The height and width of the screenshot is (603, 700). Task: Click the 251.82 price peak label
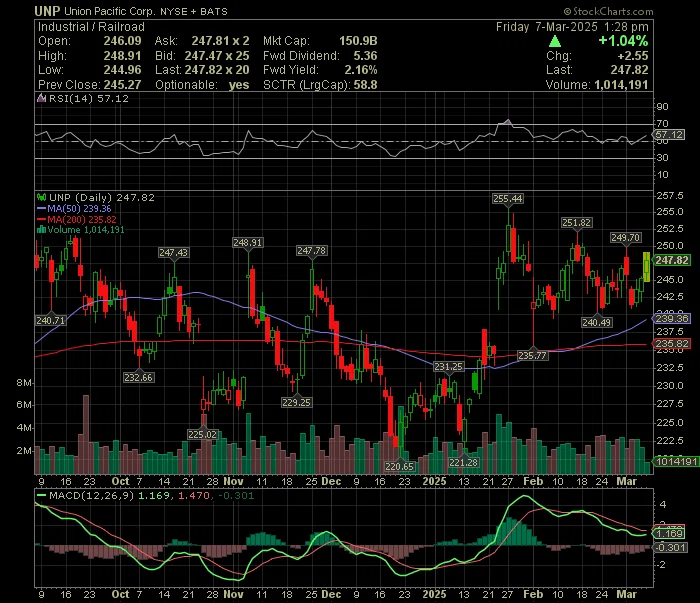[x=576, y=222]
